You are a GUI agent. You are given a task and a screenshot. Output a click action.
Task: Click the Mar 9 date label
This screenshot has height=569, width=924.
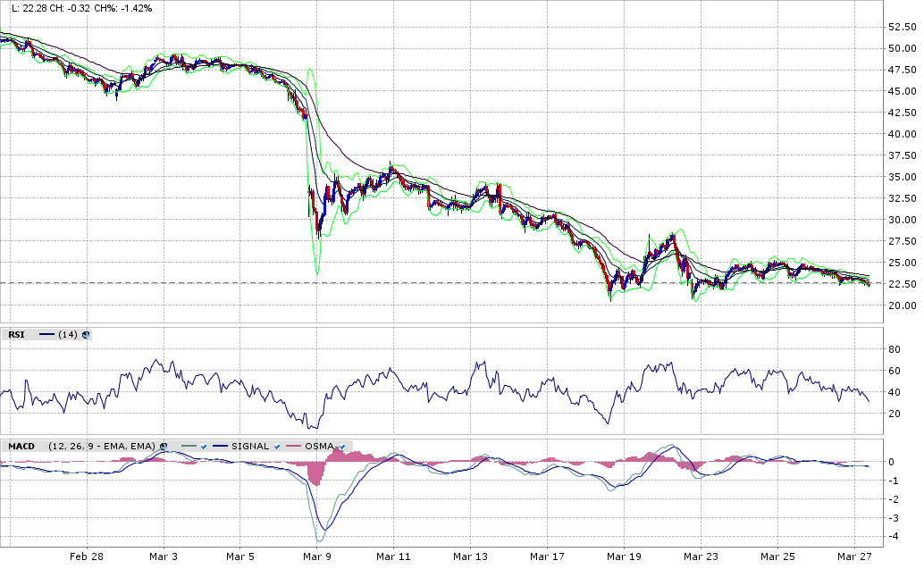click(316, 556)
